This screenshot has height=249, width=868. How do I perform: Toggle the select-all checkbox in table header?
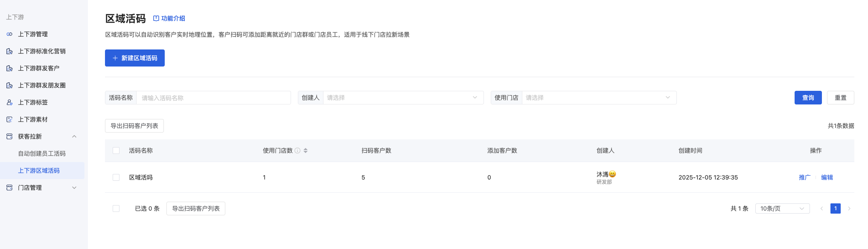116,151
